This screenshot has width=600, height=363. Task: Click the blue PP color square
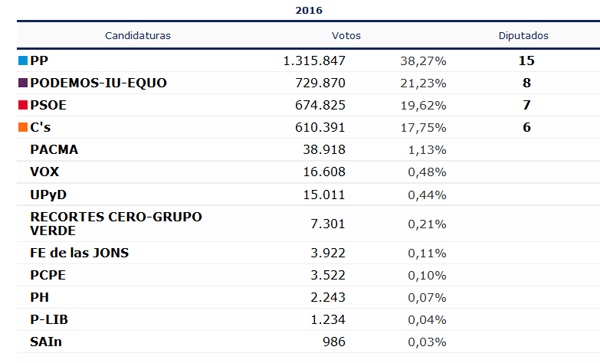(23, 60)
